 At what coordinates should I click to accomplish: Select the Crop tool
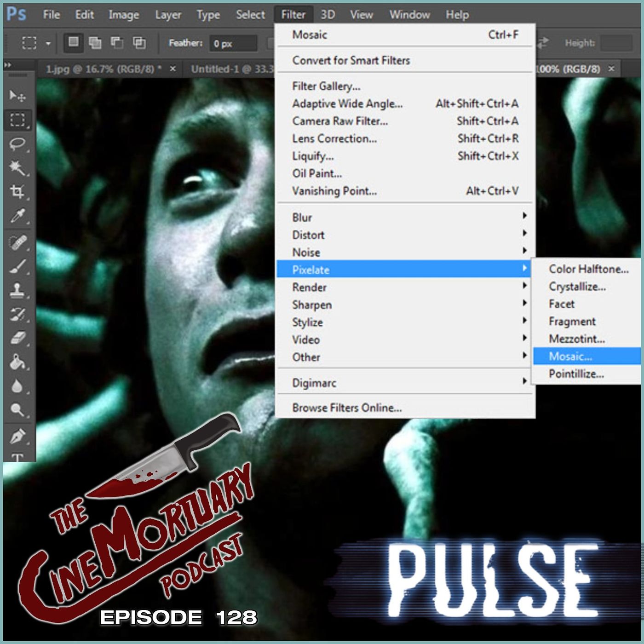click(17, 192)
